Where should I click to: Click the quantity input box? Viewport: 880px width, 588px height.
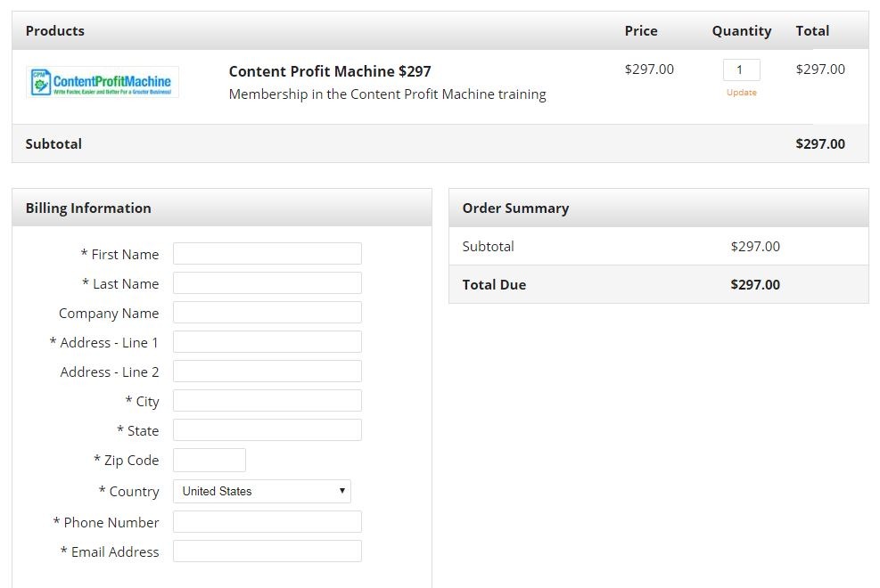(x=741, y=69)
